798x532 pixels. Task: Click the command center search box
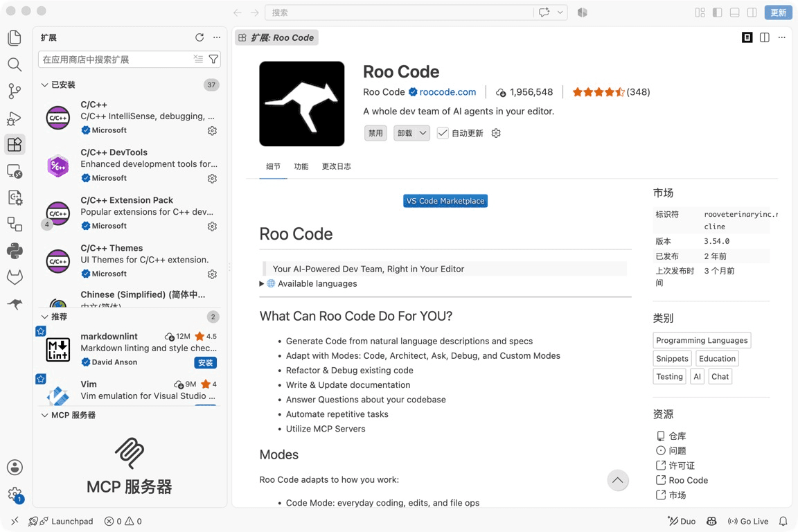click(400, 12)
